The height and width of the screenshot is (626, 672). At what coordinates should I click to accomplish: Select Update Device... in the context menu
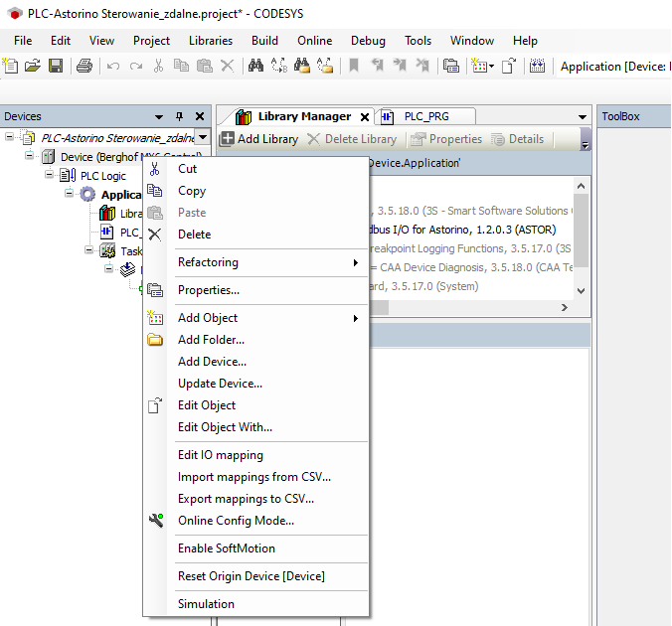point(256,384)
